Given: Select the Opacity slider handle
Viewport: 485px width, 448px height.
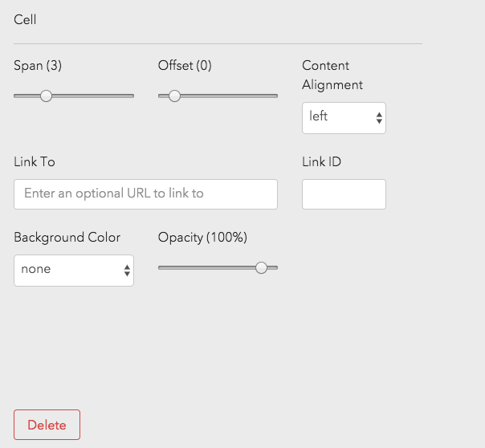Looking at the screenshot, I should pyautogui.click(x=261, y=267).
